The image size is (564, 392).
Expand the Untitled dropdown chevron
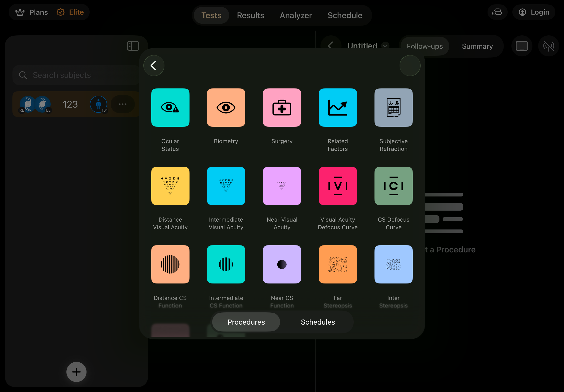click(385, 46)
